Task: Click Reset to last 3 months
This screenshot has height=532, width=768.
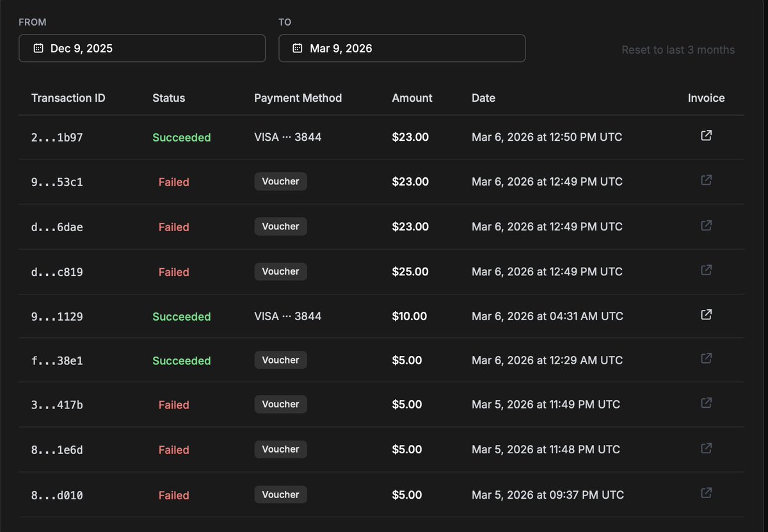Action: point(678,50)
